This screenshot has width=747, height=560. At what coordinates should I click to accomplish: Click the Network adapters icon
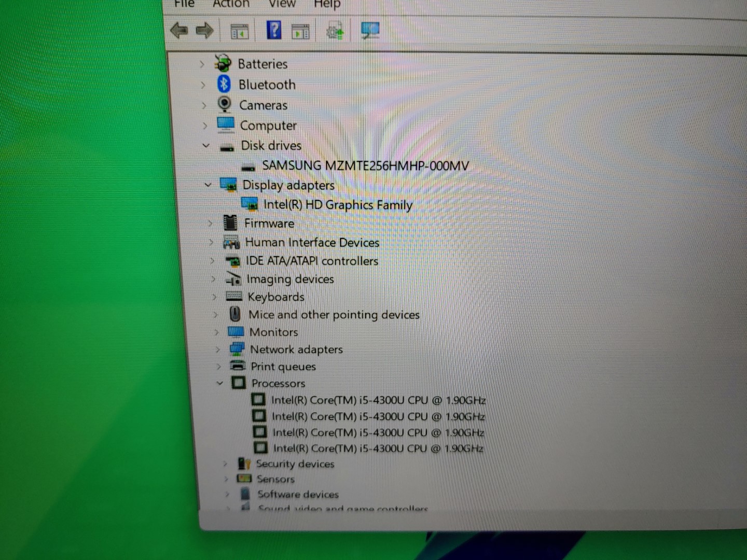(237, 348)
